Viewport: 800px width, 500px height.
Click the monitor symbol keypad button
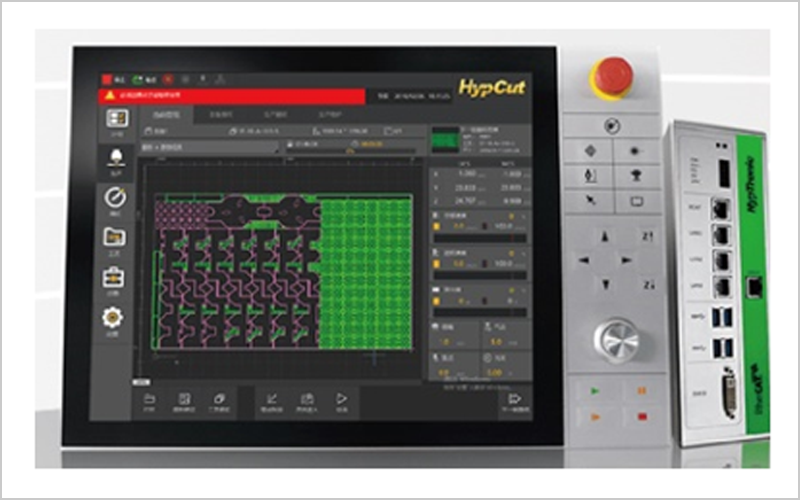[x=637, y=202]
